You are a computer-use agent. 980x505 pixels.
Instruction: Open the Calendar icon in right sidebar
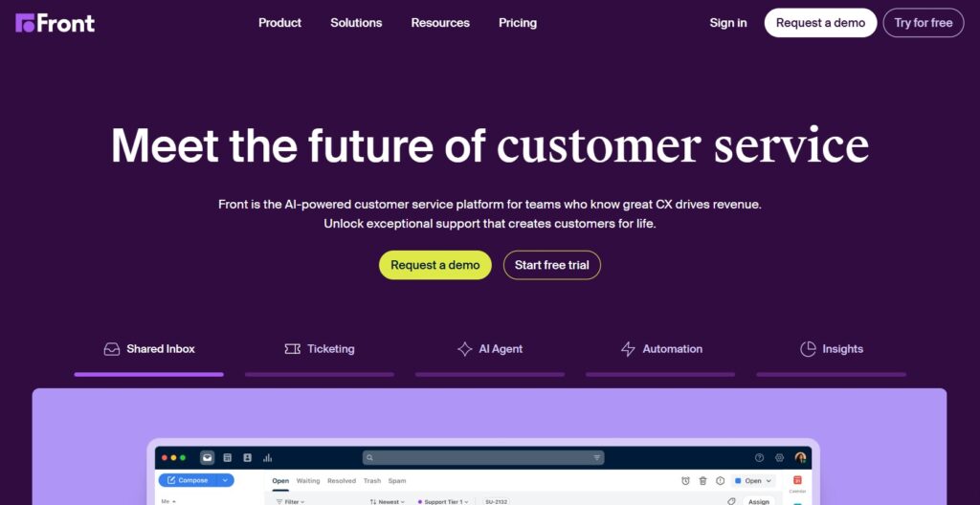797,481
